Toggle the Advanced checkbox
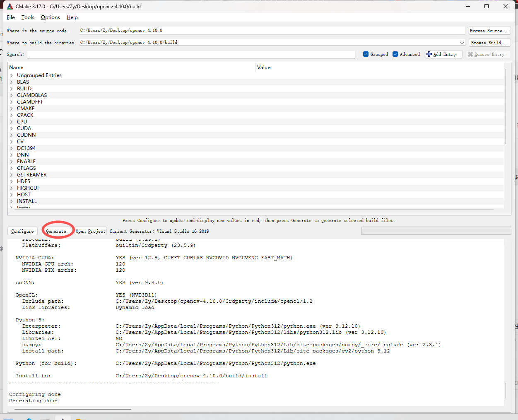 pyautogui.click(x=395, y=54)
